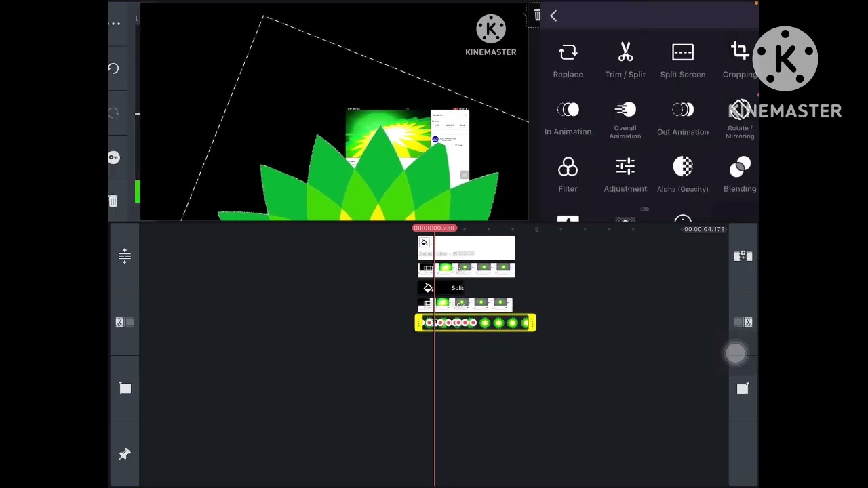The height and width of the screenshot is (488, 868).
Task: Click the total duration 00:00:04.173
Action: [704, 229]
